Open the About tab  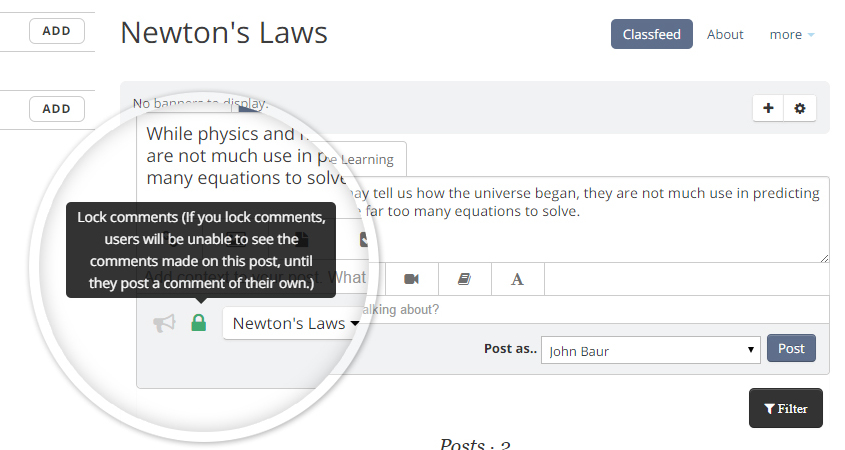tap(725, 34)
